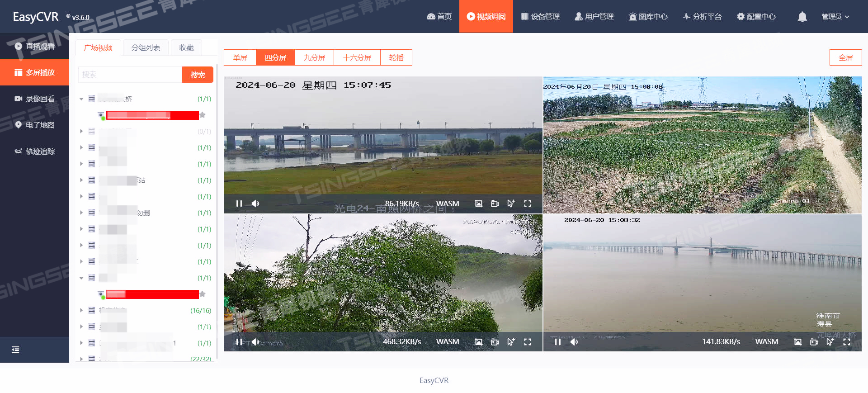This screenshot has width=868, height=393.
Task: Pause the 468.32KB/s tree video
Action: point(239,342)
